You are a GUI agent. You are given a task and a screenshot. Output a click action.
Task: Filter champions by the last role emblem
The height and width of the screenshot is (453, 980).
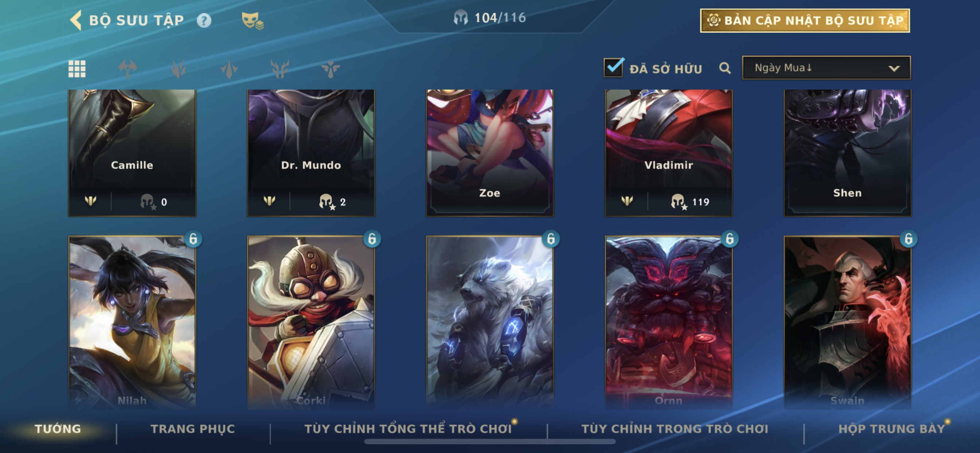click(x=330, y=69)
